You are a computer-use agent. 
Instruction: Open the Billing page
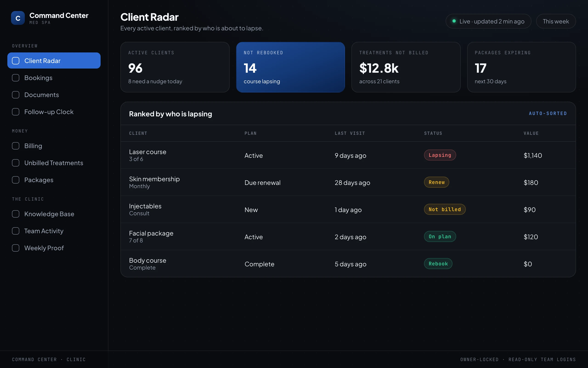pos(54,146)
